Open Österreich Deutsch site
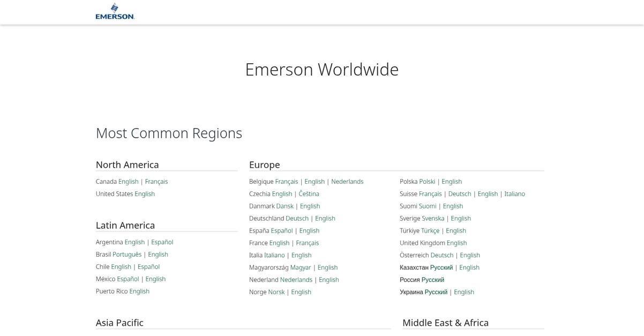This screenshot has height=336, width=644. click(x=442, y=256)
